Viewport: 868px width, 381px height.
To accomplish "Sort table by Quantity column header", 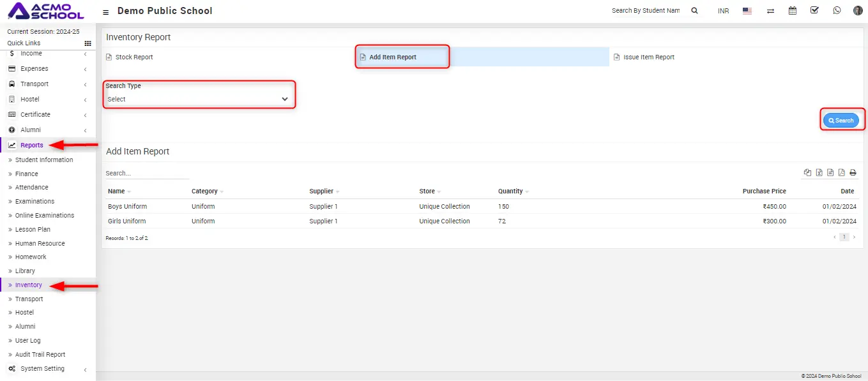I will pos(510,191).
